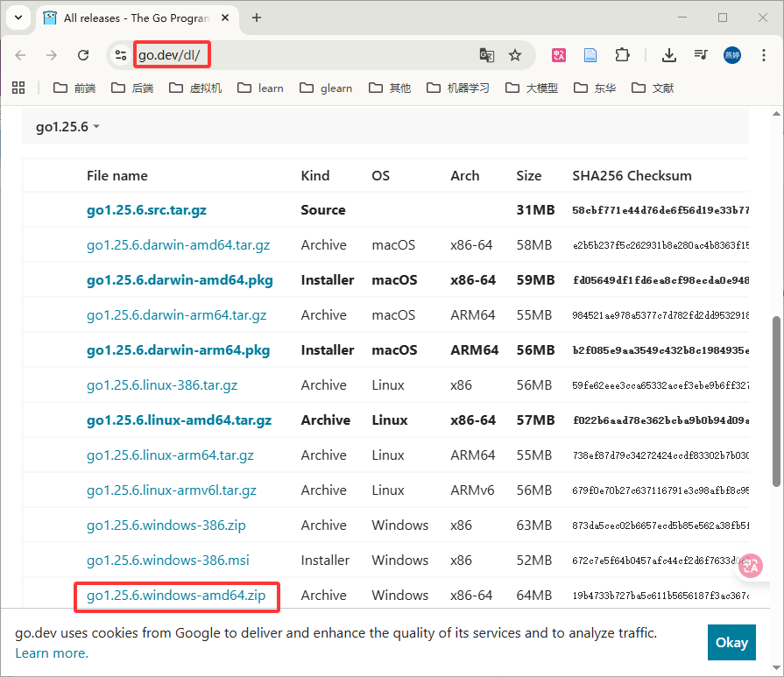Open the bookmark apps grid icon
The image size is (784, 677).
tap(18, 88)
